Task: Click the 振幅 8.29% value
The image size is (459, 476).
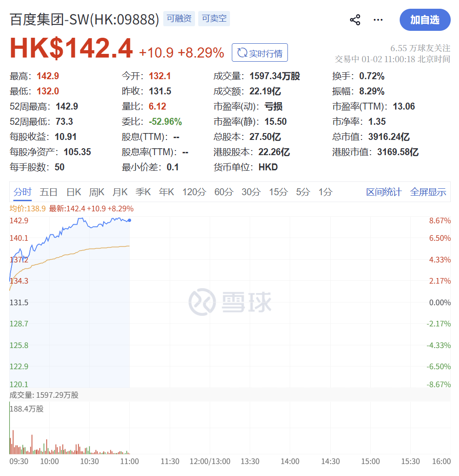Action: 372,91
